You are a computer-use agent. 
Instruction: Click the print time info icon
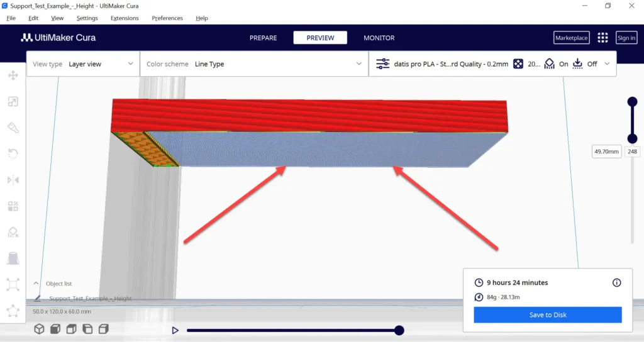616,282
